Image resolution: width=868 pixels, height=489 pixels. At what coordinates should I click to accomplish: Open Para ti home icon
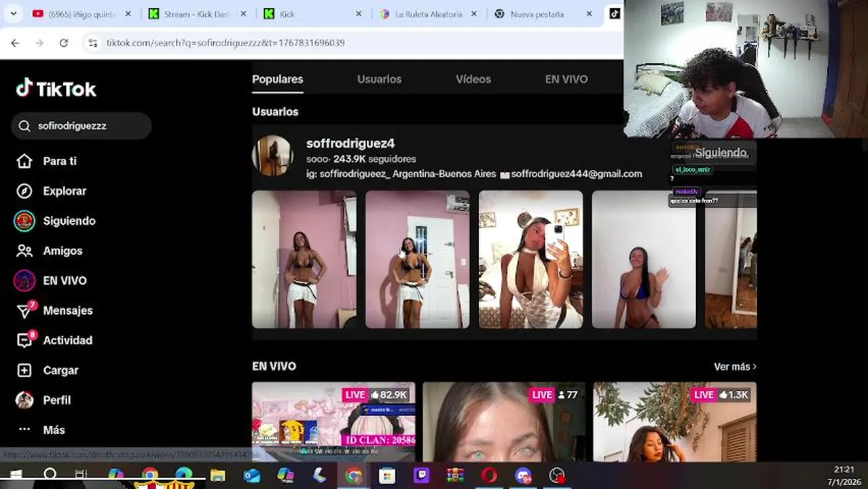(24, 161)
